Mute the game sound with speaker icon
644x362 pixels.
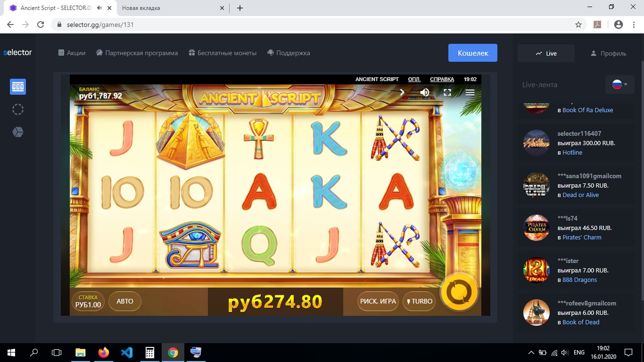(425, 93)
